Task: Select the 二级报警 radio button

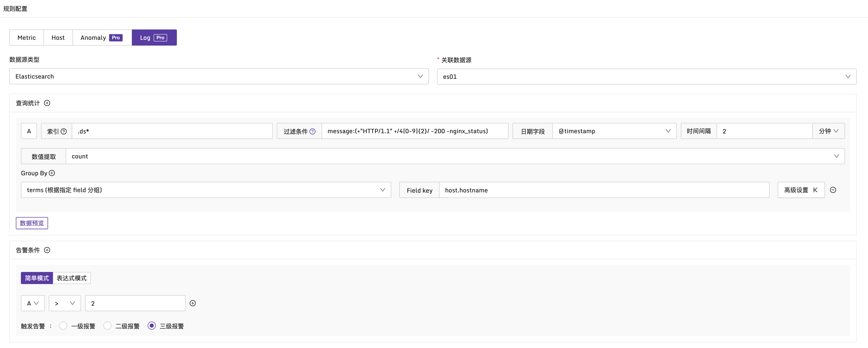Action: [107, 326]
